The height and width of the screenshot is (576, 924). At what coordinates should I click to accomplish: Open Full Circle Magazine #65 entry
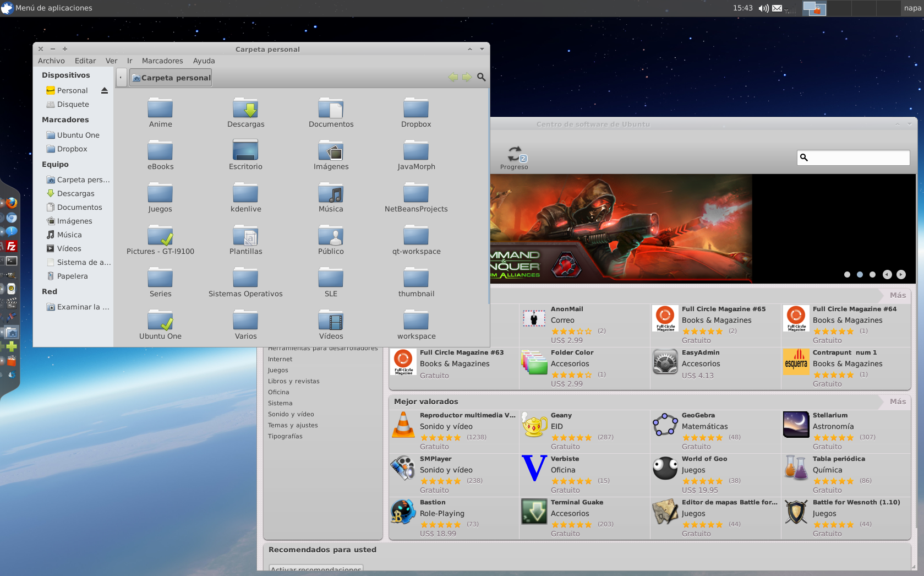(x=715, y=325)
